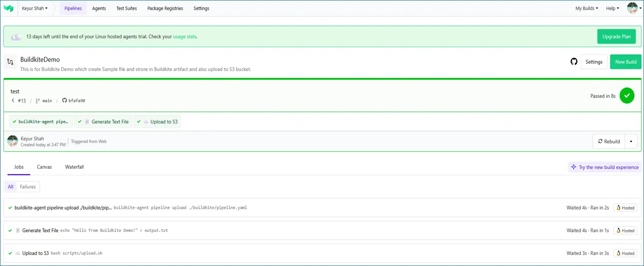Click the Hosted badge on Upload to S3 job
Screen dimensions: 644x266
click(625, 253)
